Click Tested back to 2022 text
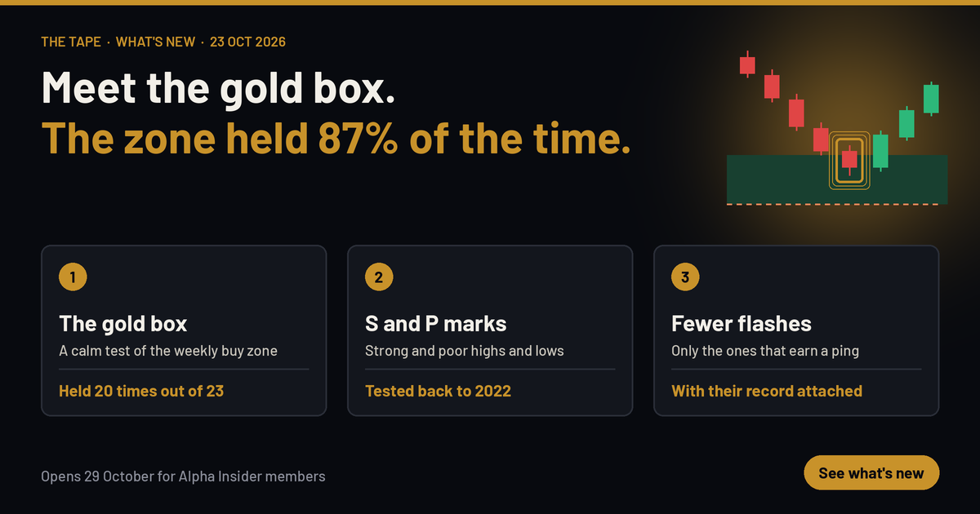Viewport: 980px width, 514px height. click(438, 391)
